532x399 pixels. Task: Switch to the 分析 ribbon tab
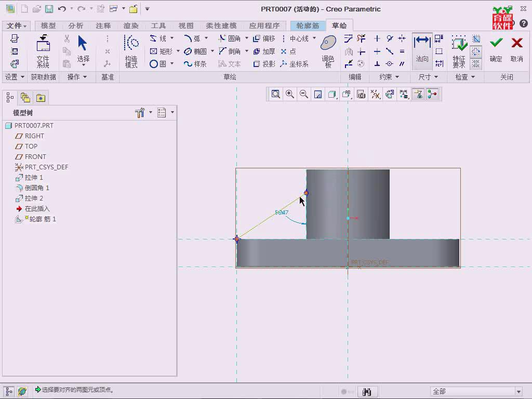76,25
